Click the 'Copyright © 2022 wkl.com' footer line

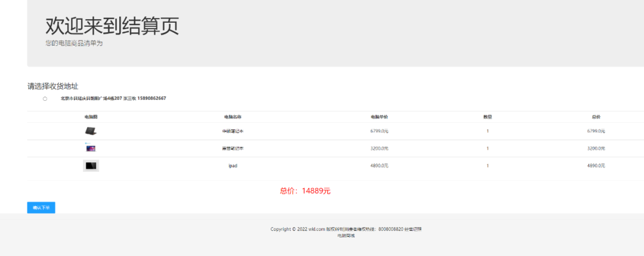346,229
